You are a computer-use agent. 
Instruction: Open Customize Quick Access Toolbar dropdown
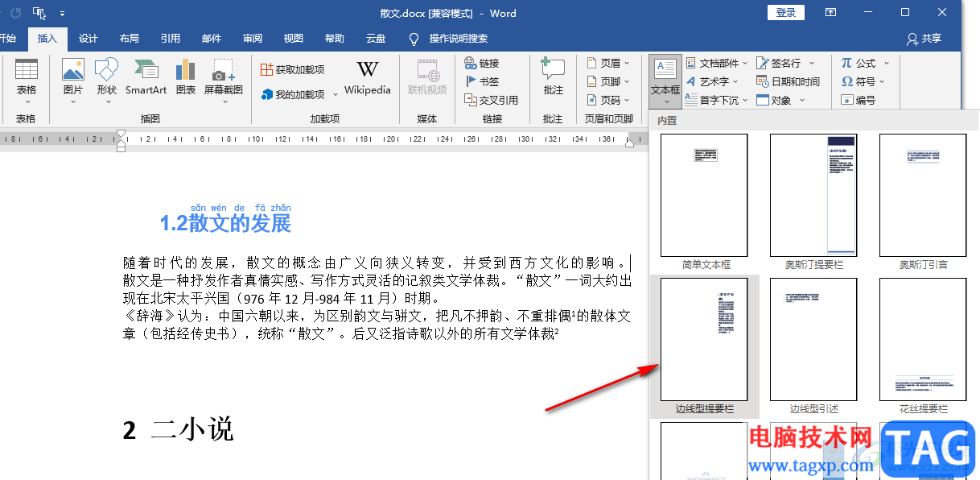click(63, 13)
